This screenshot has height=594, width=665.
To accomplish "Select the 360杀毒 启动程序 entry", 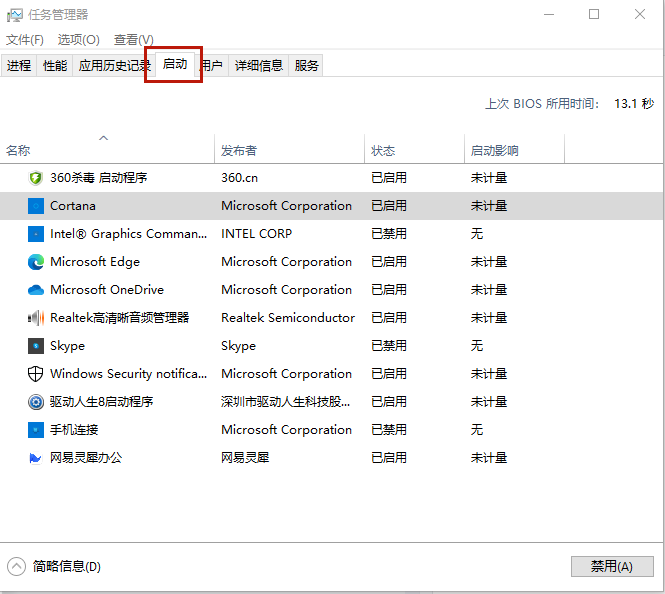I will click(x=98, y=178).
